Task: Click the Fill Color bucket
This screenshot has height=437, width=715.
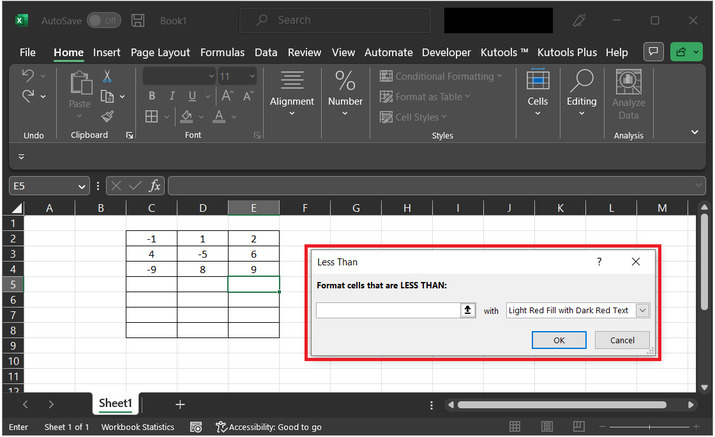Action: [186, 117]
